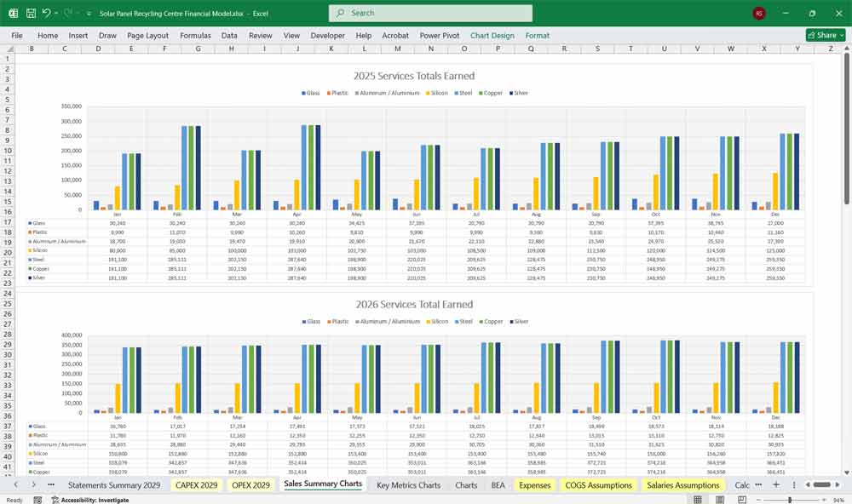Viewport: 852px width, 504px height.
Task: Switch to Key Metrics Charts sheet
Action: tap(408, 485)
